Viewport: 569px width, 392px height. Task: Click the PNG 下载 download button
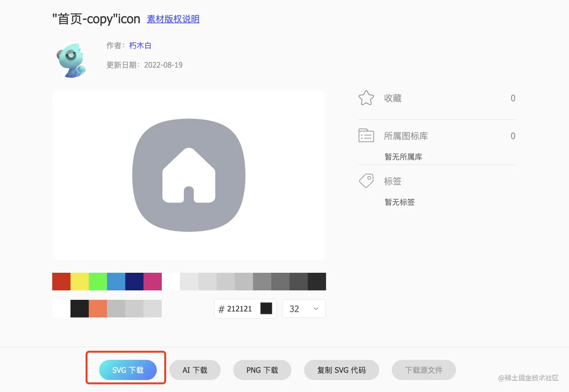point(262,370)
